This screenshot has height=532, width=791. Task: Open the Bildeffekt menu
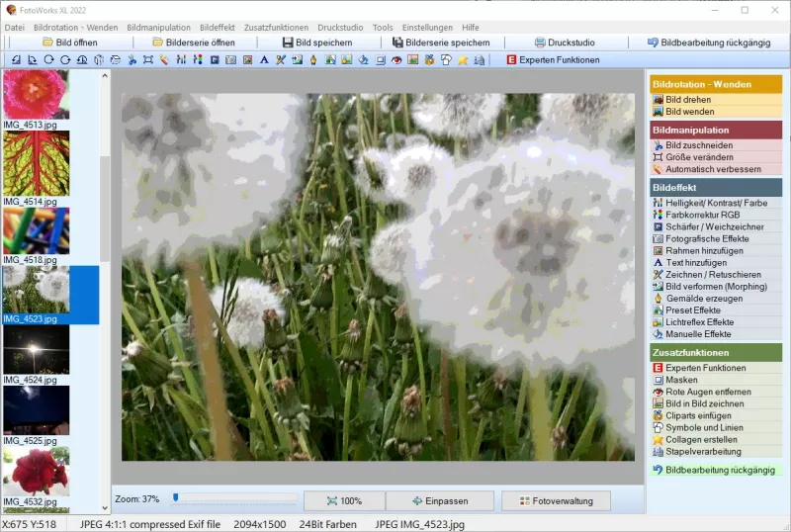tap(218, 28)
